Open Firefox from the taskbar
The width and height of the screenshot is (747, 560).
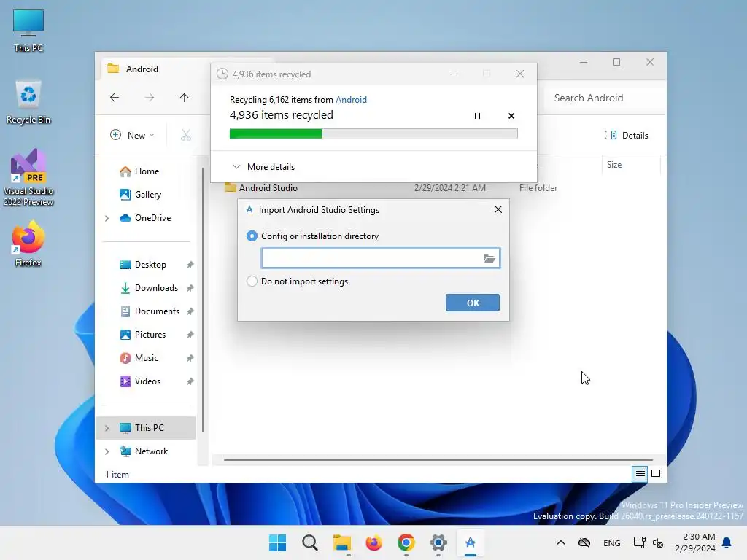click(x=374, y=542)
